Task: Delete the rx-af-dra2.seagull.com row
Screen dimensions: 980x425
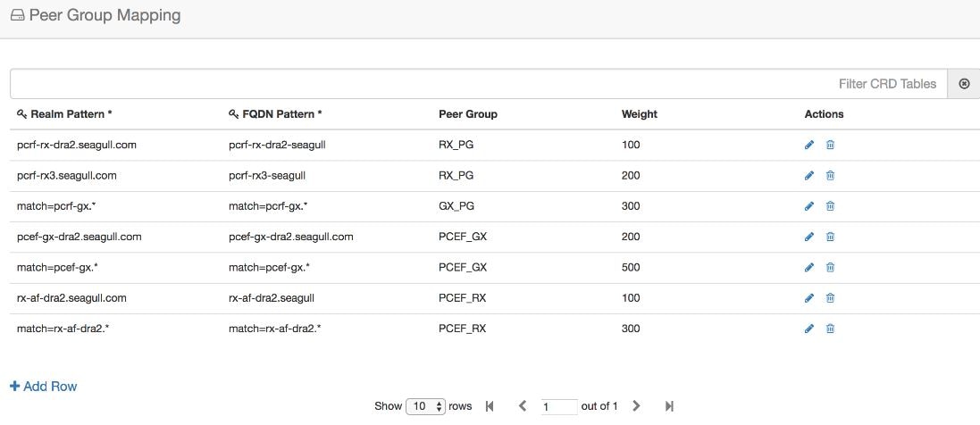Action: (830, 298)
